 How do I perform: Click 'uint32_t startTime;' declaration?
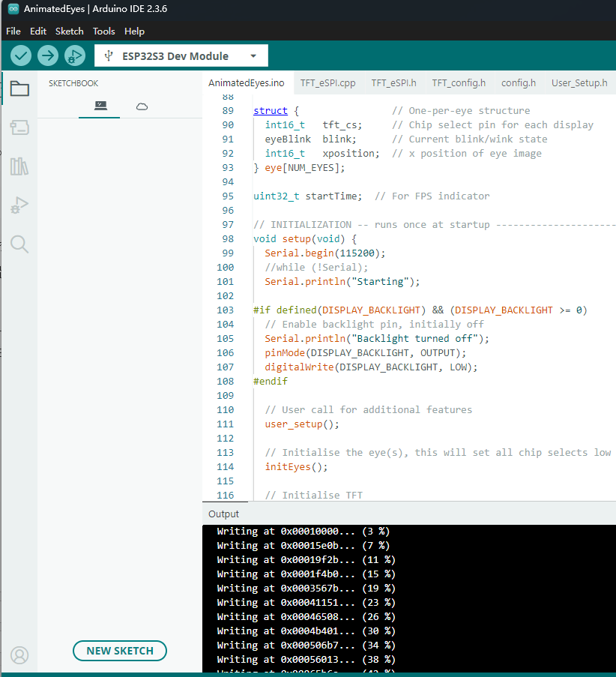click(308, 196)
